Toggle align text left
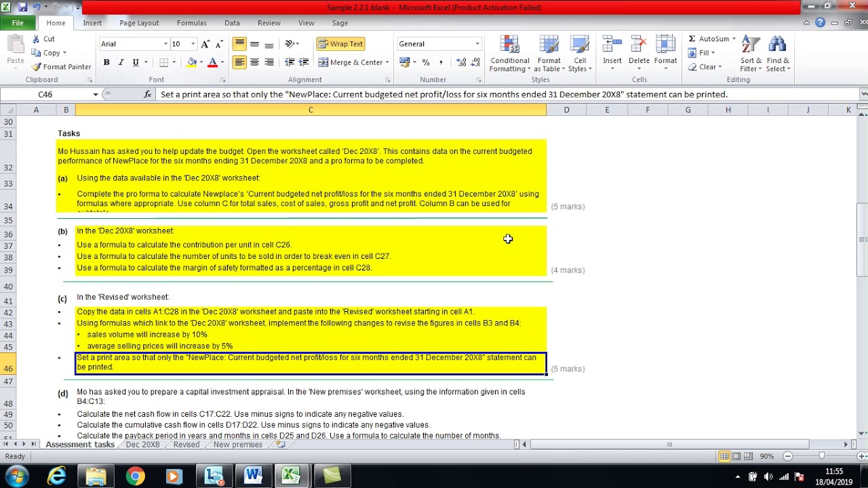The width and height of the screenshot is (868, 488). pos(239,62)
